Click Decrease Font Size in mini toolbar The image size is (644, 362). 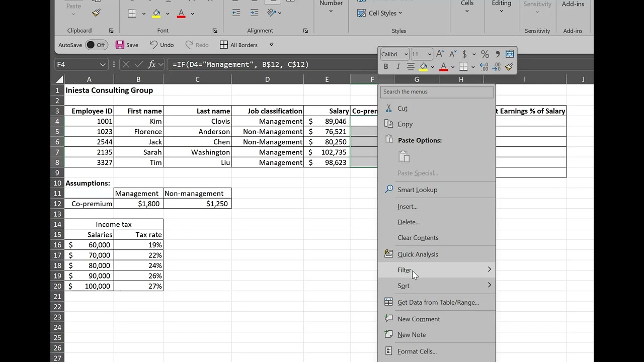(453, 54)
